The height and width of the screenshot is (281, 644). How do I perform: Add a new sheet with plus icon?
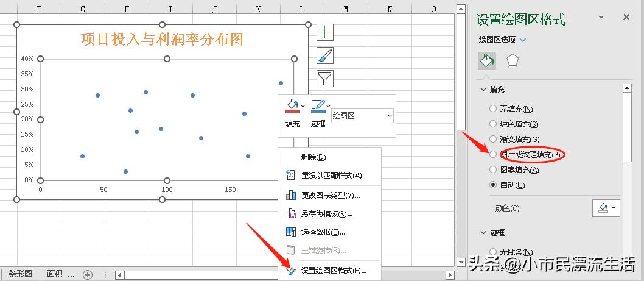click(88, 274)
